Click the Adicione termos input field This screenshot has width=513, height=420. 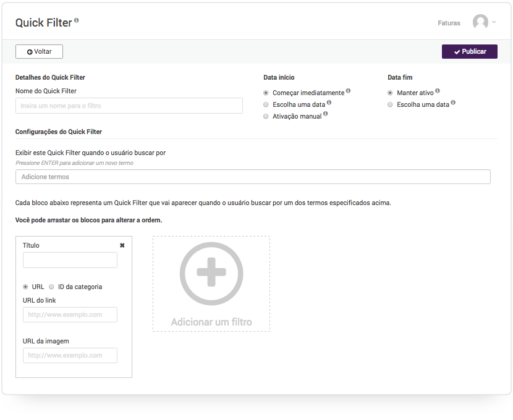click(x=253, y=177)
